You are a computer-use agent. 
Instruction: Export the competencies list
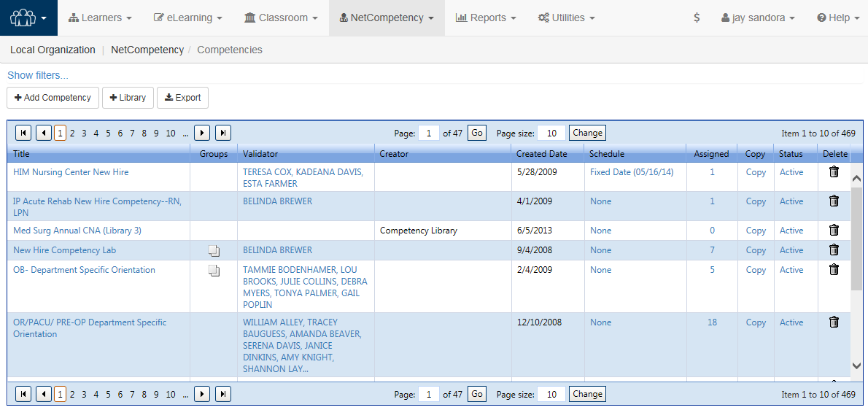point(182,98)
